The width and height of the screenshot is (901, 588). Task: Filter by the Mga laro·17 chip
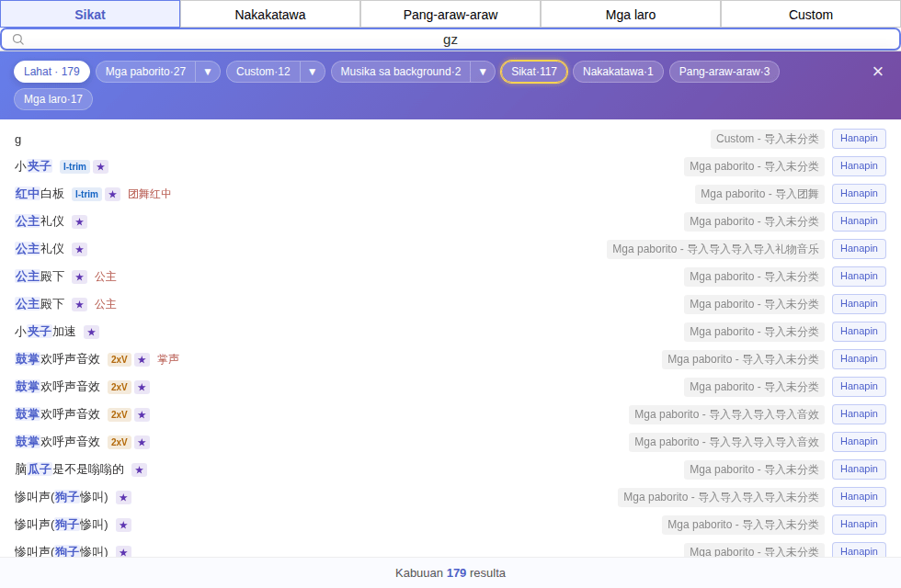[53, 99]
